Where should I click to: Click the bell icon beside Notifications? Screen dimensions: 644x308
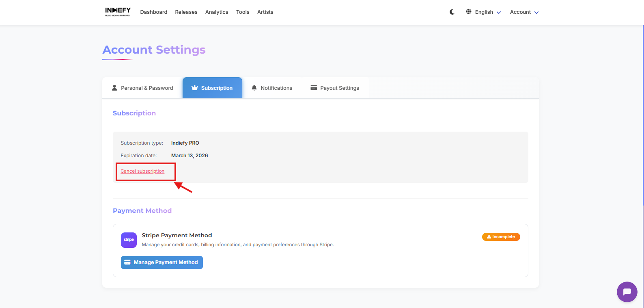point(254,88)
